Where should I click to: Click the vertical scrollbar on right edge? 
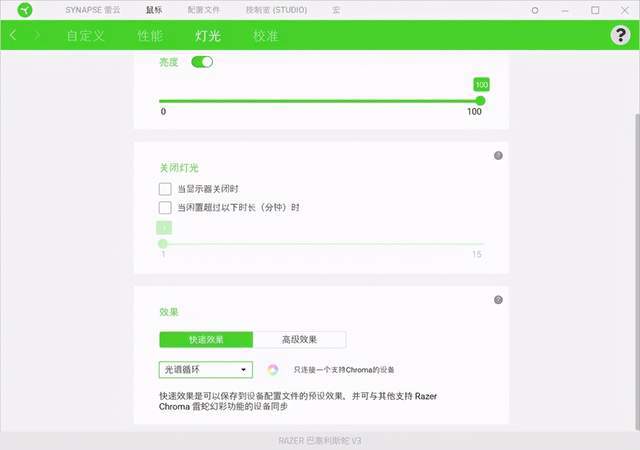(637, 272)
